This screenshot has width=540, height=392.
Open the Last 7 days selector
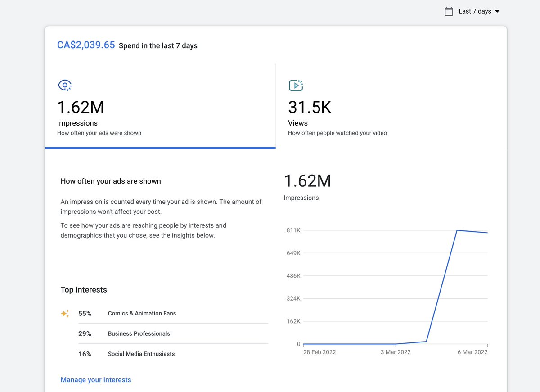click(x=475, y=11)
